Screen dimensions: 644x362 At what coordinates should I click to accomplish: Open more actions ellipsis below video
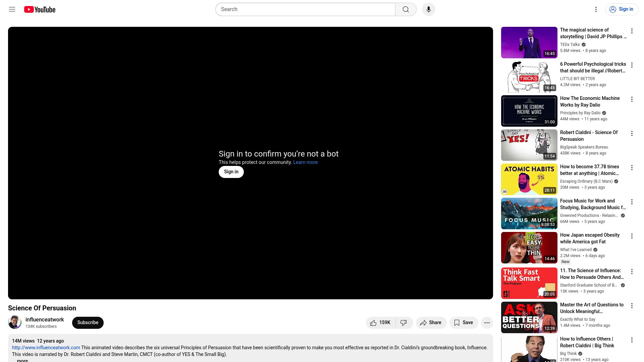click(x=487, y=323)
